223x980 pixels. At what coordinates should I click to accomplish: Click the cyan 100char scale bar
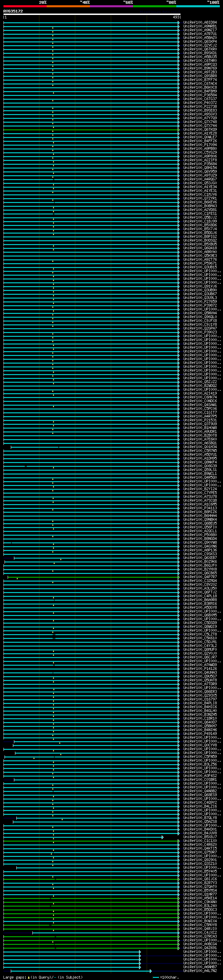click(x=155, y=977)
